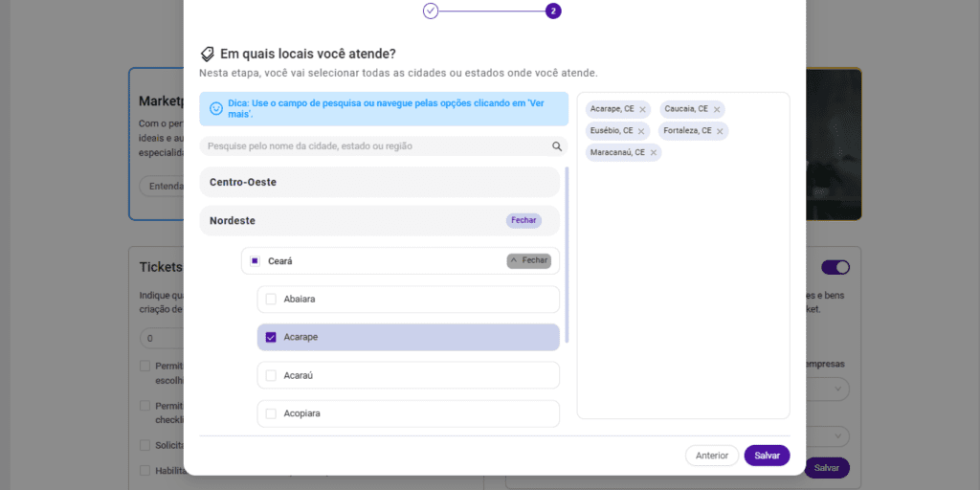Select the Acopiara city row
Viewport: 980px width, 490px height.
pos(408,413)
